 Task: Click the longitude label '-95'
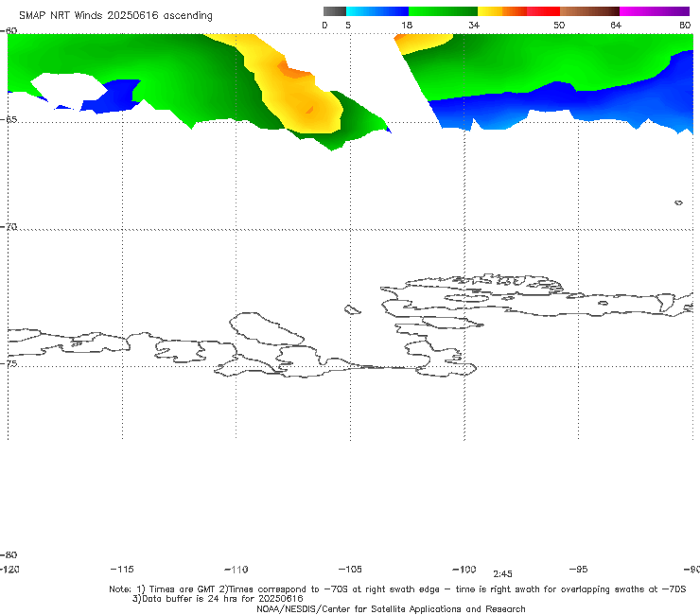[x=579, y=569]
